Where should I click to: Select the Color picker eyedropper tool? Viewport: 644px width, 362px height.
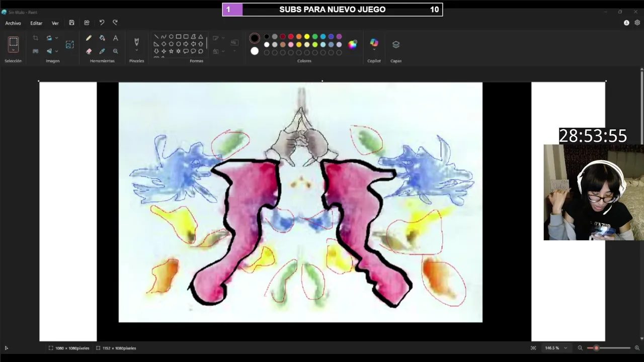[x=102, y=51]
